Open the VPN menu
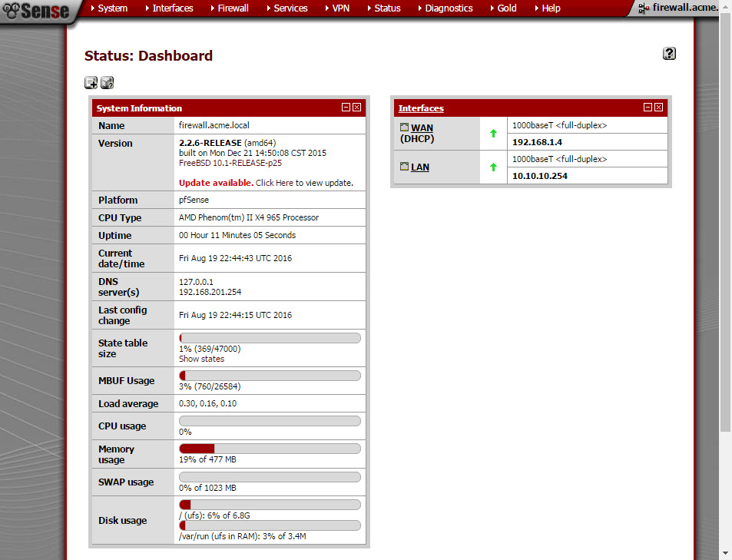732x560 pixels. (x=337, y=8)
